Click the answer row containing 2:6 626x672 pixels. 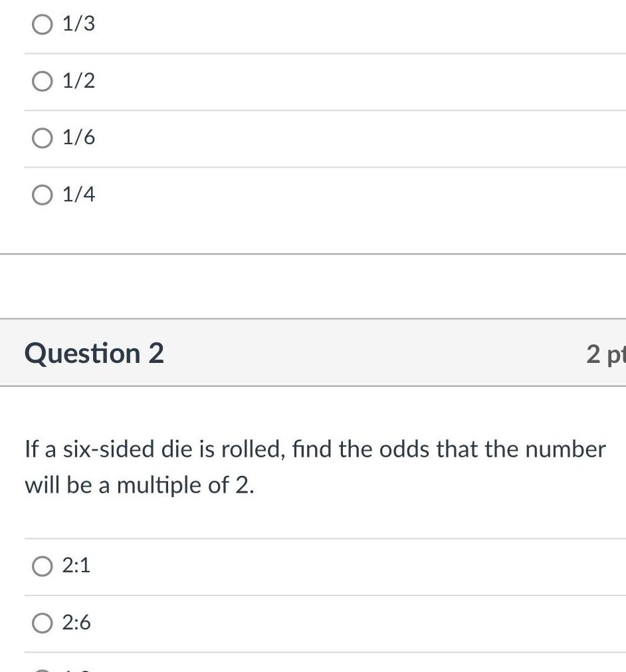coord(199,623)
